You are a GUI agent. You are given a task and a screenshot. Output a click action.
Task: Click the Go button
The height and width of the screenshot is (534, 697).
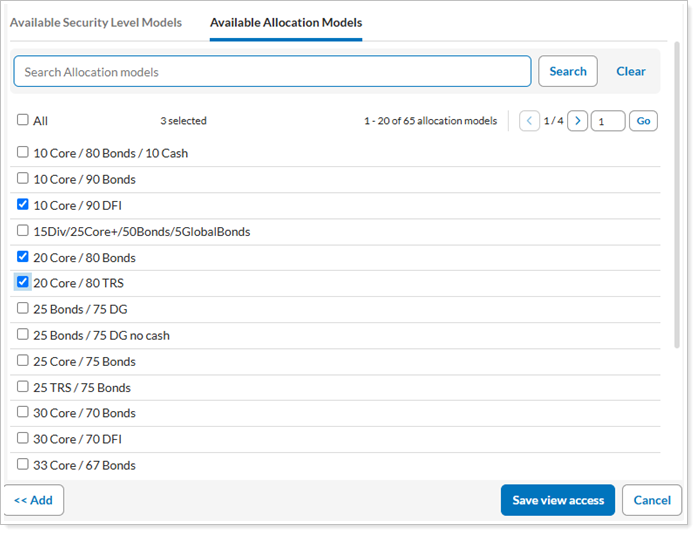[x=643, y=121]
